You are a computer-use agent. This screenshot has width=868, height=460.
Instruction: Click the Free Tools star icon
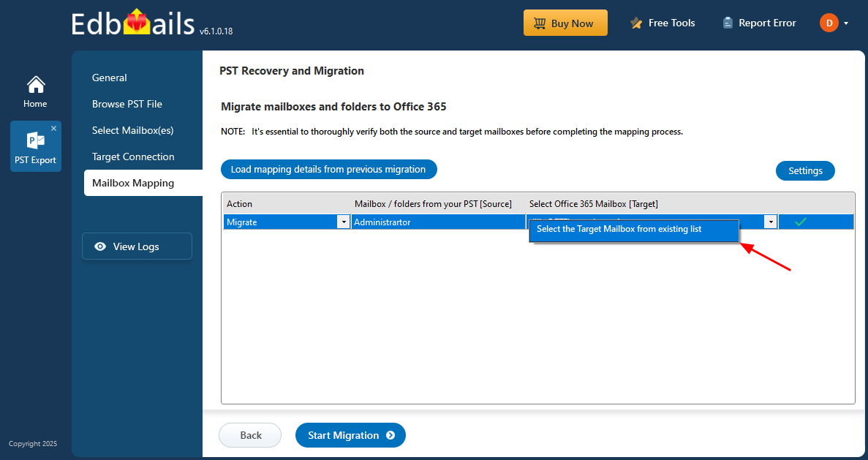pyautogui.click(x=636, y=23)
